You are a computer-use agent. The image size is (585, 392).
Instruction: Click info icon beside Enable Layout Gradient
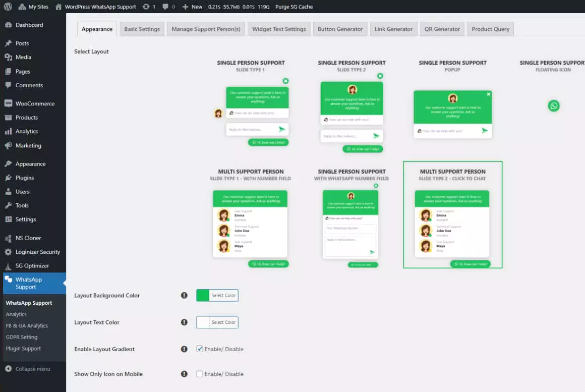(184, 349)
